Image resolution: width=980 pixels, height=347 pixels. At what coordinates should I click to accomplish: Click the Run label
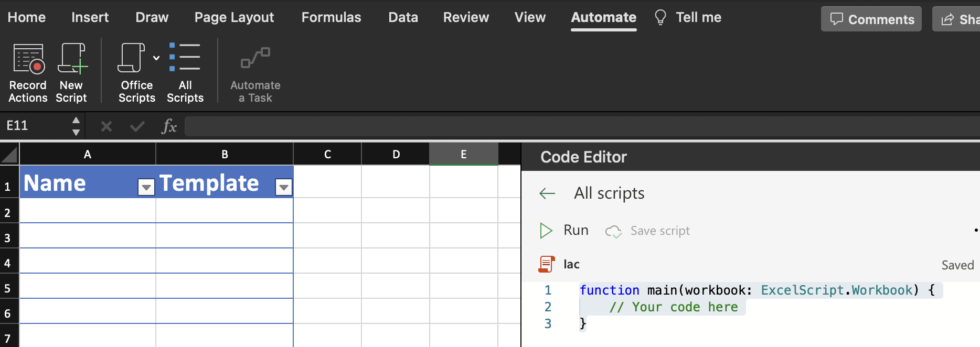pyautogui.click(x=576, y=230)
